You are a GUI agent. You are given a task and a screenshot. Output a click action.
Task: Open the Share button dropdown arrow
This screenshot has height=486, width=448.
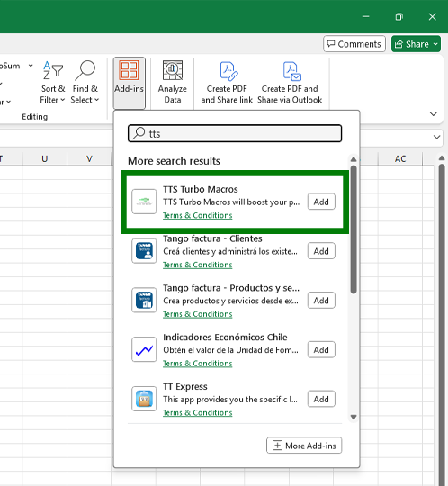[436, 44]
